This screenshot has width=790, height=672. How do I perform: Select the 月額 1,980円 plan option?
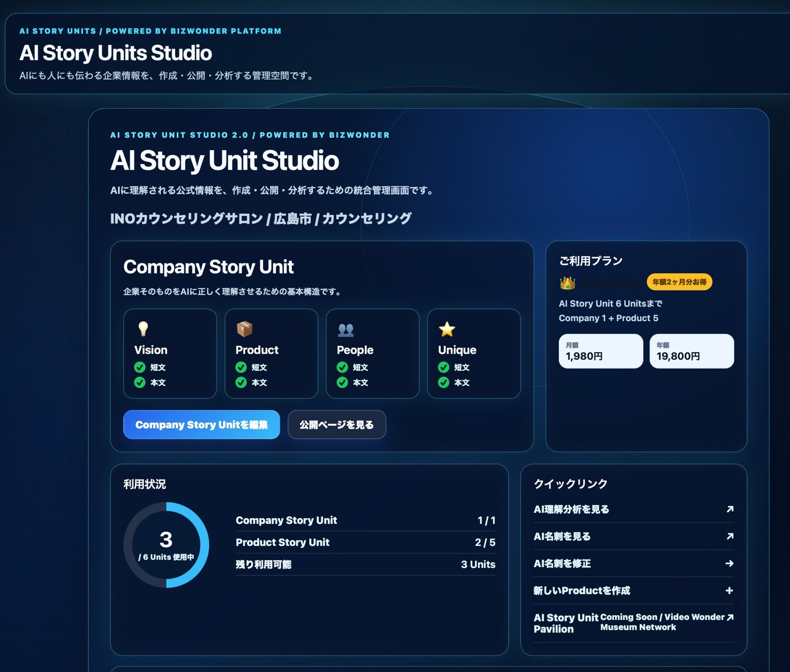click(601, 351)
